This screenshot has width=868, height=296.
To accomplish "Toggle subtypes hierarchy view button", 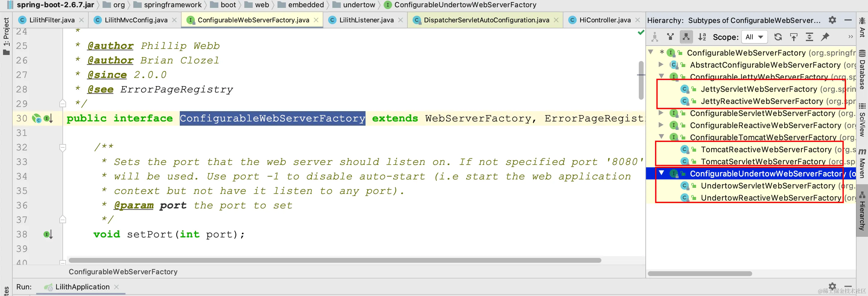I will [x=686, y=37].
